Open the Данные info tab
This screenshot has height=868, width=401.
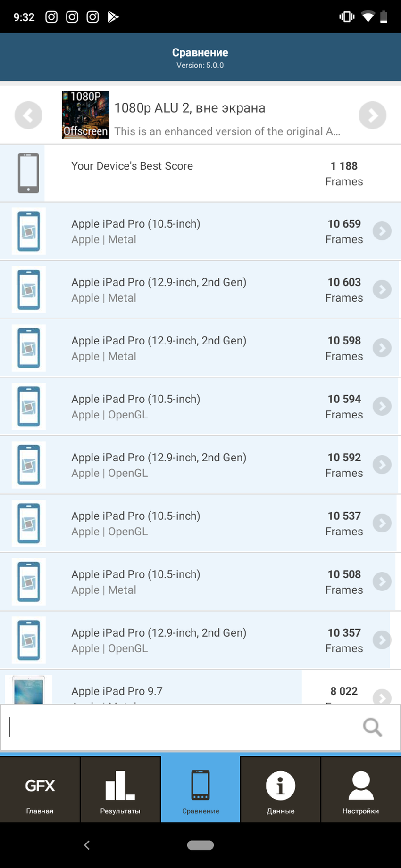coord(281,790)
